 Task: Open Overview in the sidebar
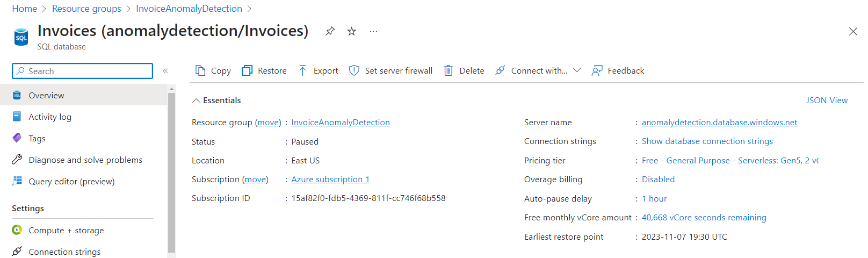[84, 95]
